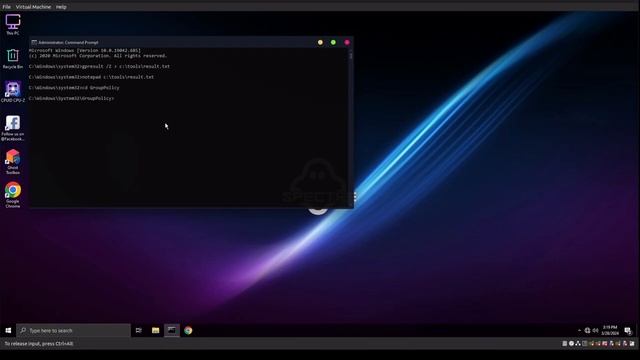Image resolution: width=640 pixels, height=360 pixels.
Task: Click the Command Prompt window system icon
Action: point(34,42)
